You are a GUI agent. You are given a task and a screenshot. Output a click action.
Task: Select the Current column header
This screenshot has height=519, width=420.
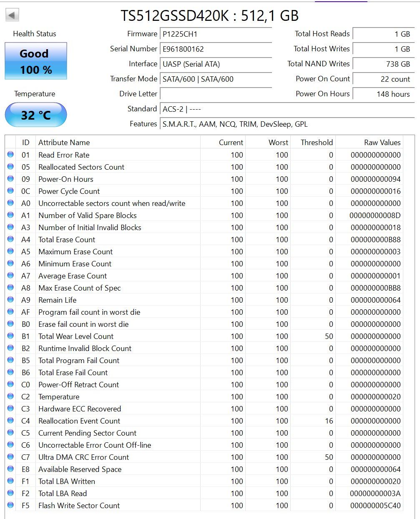[x=223, y=142]
